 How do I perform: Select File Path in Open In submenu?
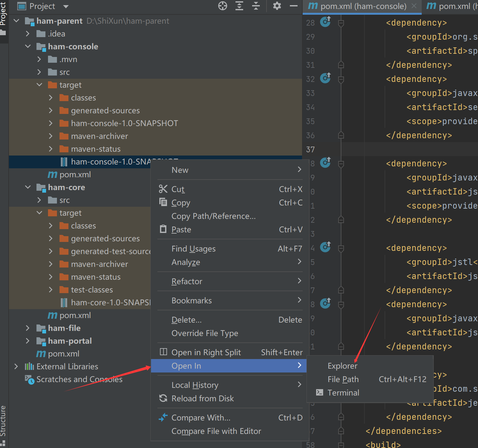[370, 379]
